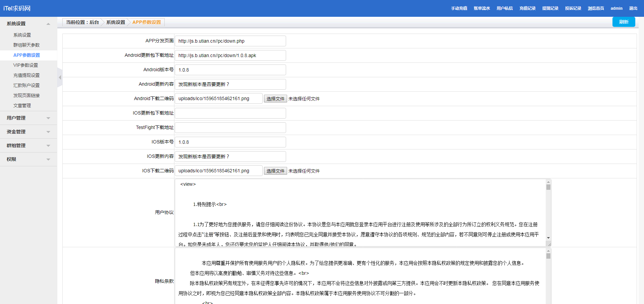Collapse the 系统设置 sidebar section arrow
This screenshot has width=644, height=304.
pos(48,24)
